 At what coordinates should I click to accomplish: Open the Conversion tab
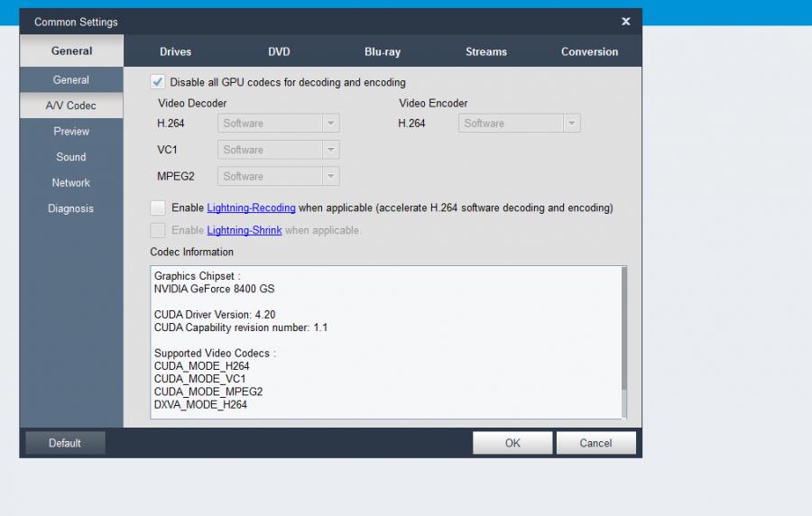(589, 51)
